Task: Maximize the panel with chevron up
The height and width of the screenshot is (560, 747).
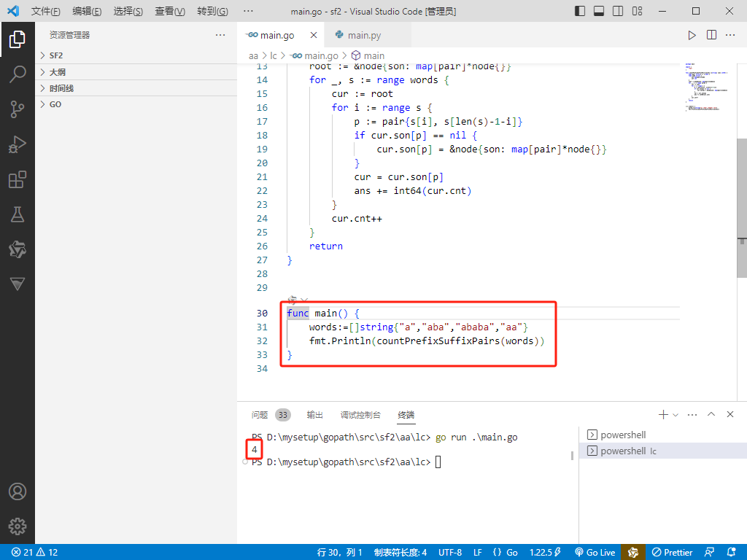Action: pos(711,414)
